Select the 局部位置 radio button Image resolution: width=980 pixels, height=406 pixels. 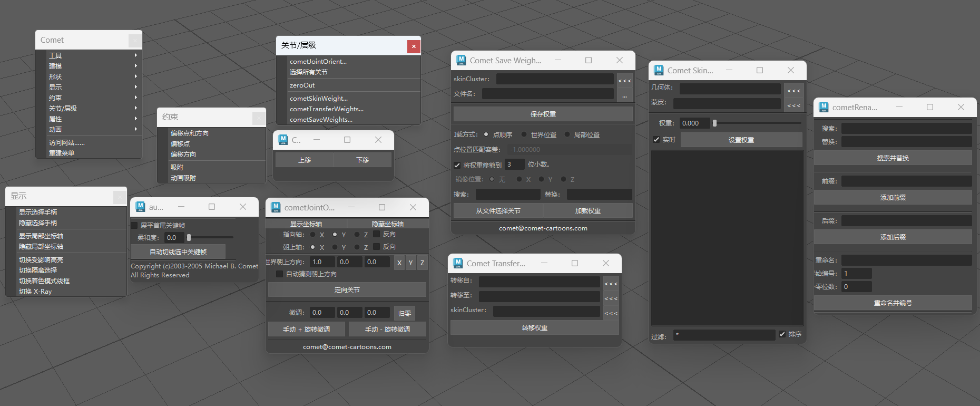coord(567,134)
